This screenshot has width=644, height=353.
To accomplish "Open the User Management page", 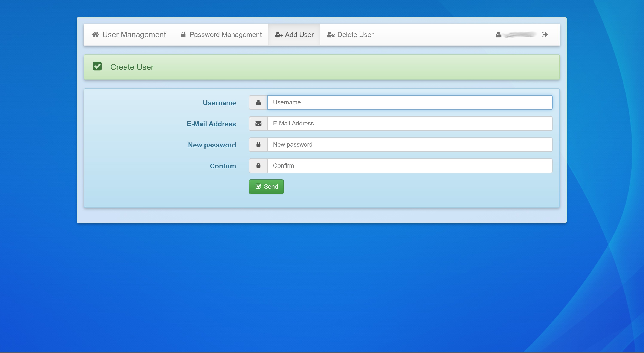I will click(134, 35).
